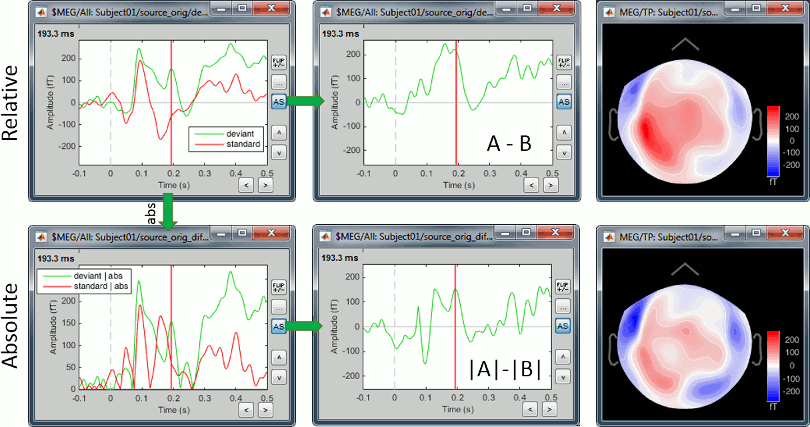The width and height of the screenshot is (810, 427).
Task: Open '...' display options in A - B plot
Action: coord(564,82)
